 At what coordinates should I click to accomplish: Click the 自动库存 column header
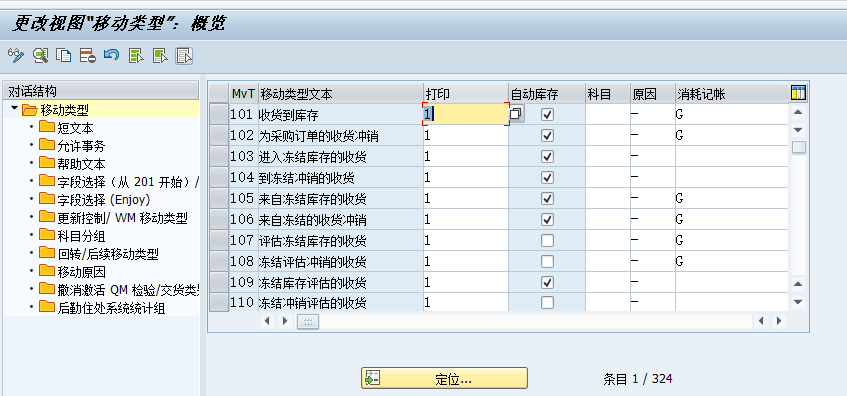coord(547,94)
